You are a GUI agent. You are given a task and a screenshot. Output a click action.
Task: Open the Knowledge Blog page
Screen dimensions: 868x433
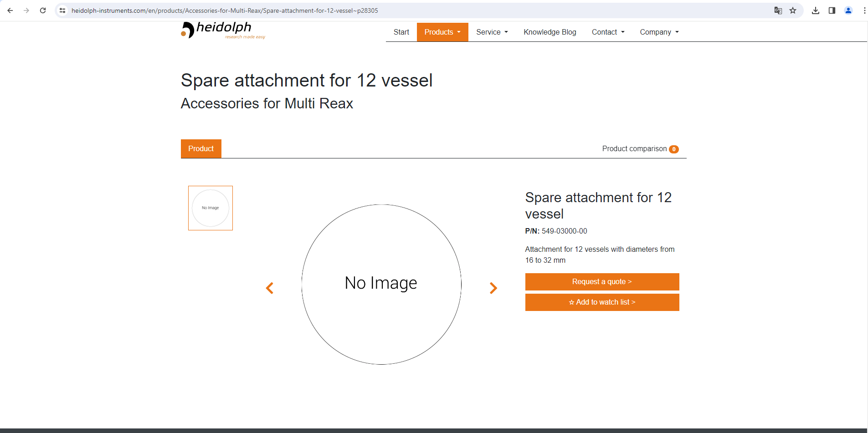pyautogui.click(x=550, y=32)
